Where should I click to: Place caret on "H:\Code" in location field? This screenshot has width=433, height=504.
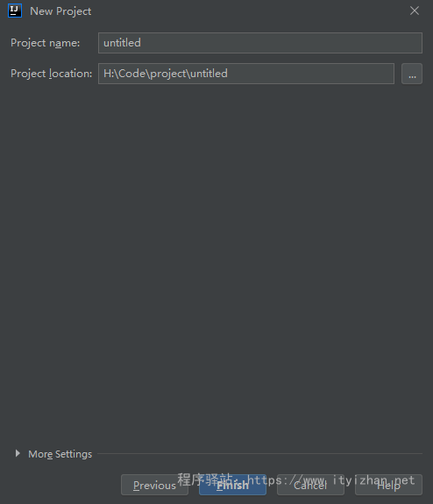click(126, 74)
